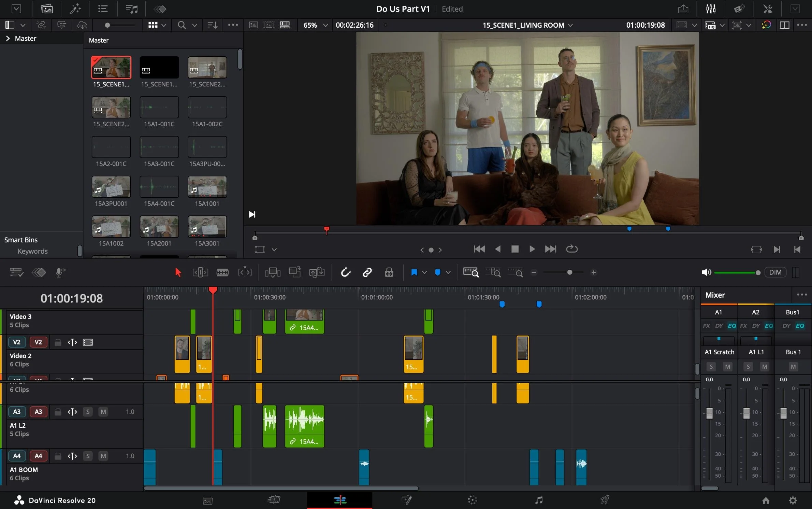Open the search filter dropdown arrow
Image resolution: width=812 pixels, height=509 pixels.
pyautogui.click(x=195, y=25)
